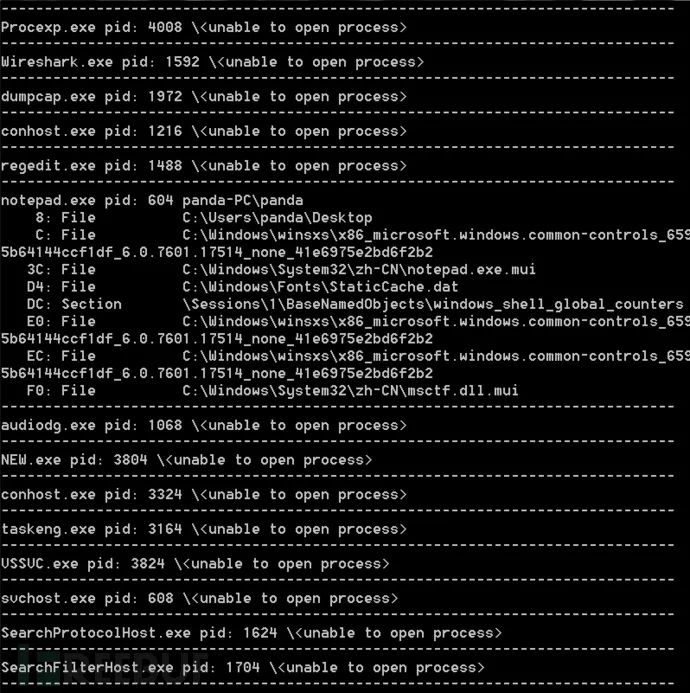Click the NEW.exe pid 3804 entry
The width and height of the screenshot is (690, 693).
click(186, 460)
